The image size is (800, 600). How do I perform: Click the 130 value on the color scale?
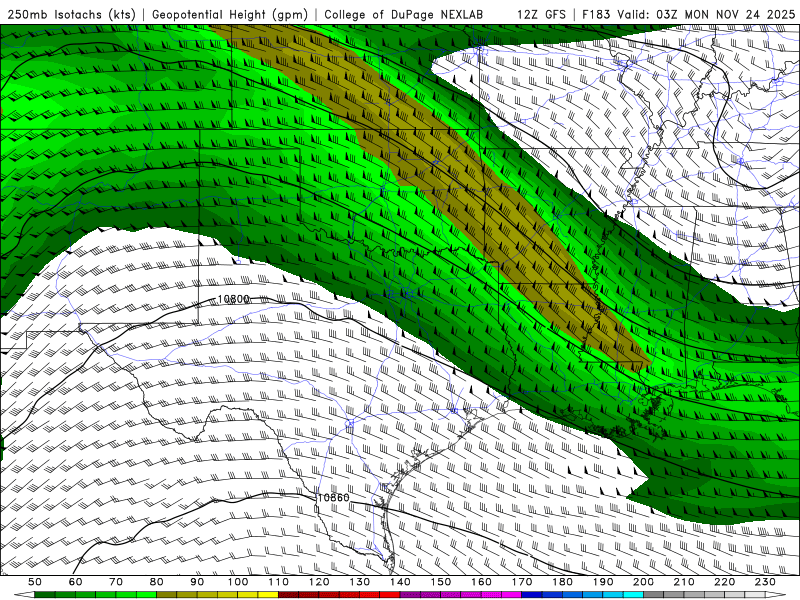tap(360, 582)
